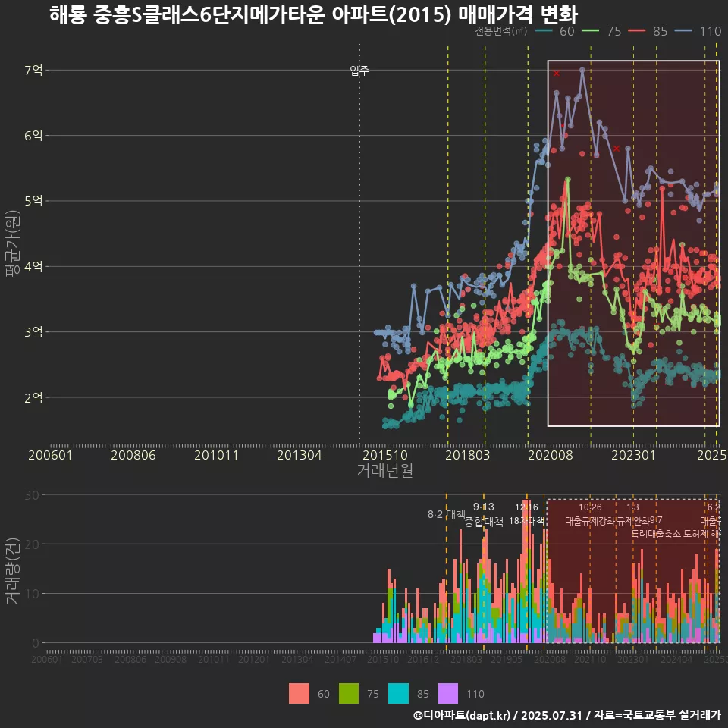Click the '8·2 대책' policy annotation
Image resolution: width=728 pixels, height=728 pixels.
(447, 514)
